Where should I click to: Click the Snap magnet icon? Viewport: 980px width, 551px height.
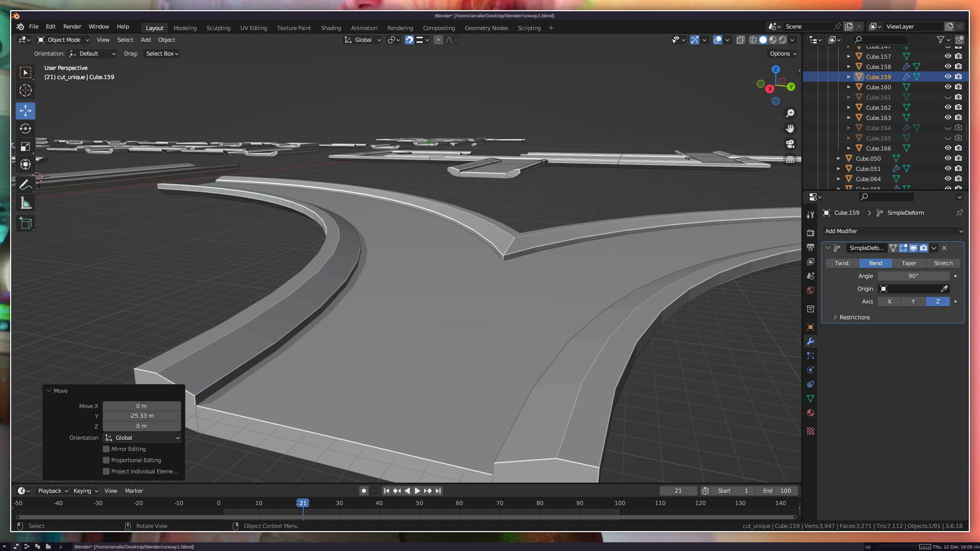(409, 40)
